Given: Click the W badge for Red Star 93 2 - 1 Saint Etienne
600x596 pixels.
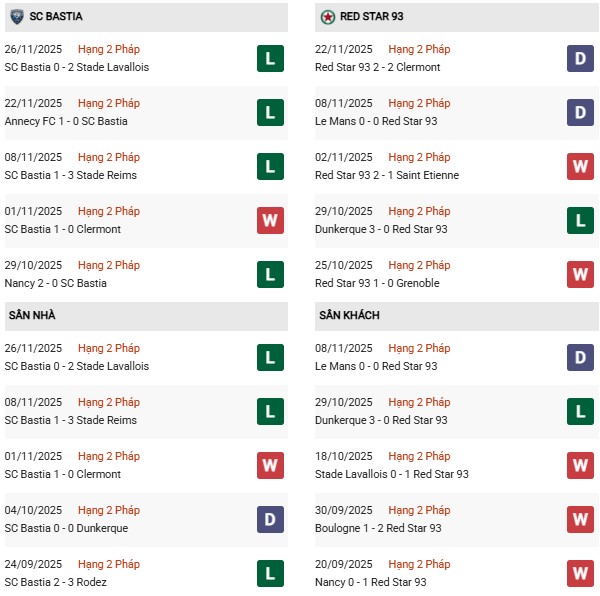Looking at the screenshot, I should 580,167.
